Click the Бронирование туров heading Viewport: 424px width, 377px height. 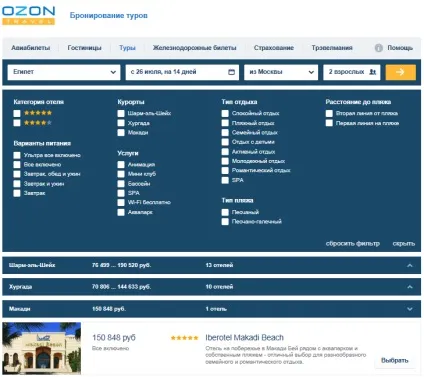tap(109, 15)
